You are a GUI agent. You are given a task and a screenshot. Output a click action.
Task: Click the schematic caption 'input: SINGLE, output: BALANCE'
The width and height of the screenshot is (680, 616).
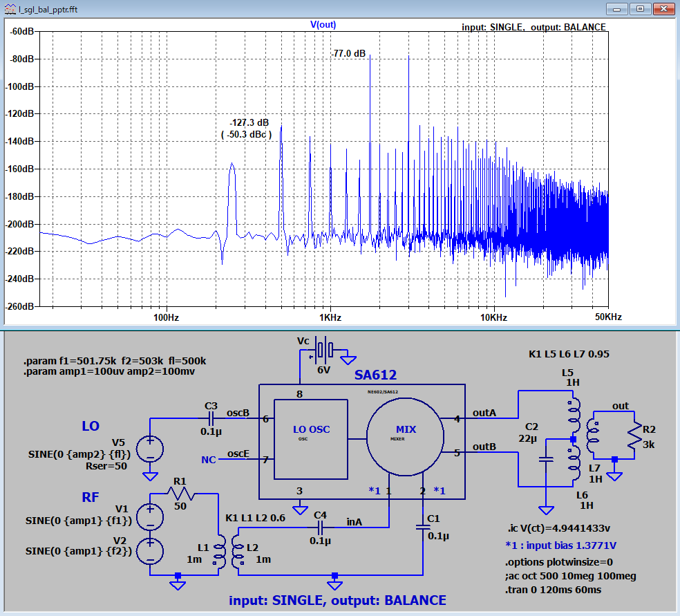(x=337, y=600)
